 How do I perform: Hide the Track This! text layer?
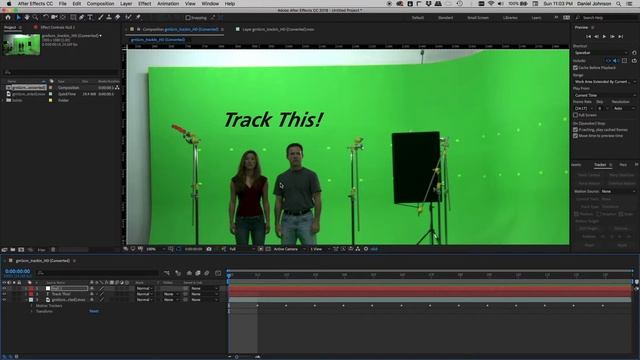tap(4, 294)
